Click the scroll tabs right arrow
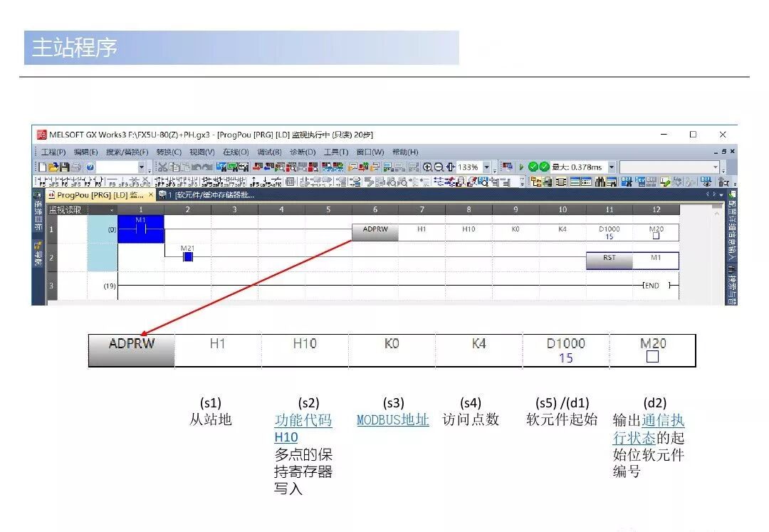Image resolution: width=769 pixels, height=532 pixels. click(x=714, y=194)
